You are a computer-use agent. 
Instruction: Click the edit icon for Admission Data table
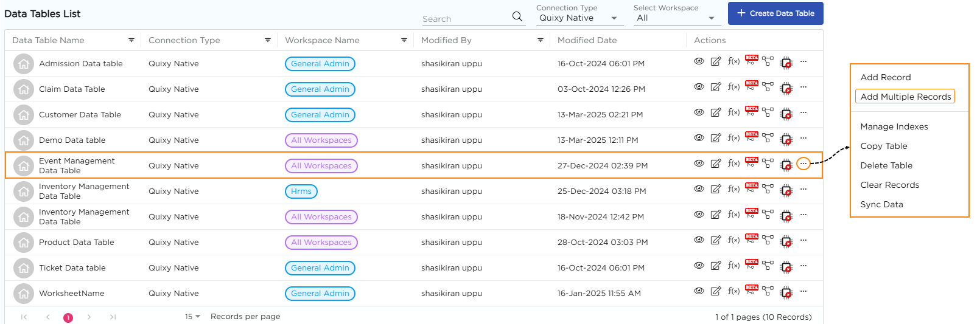pos(716,61)
